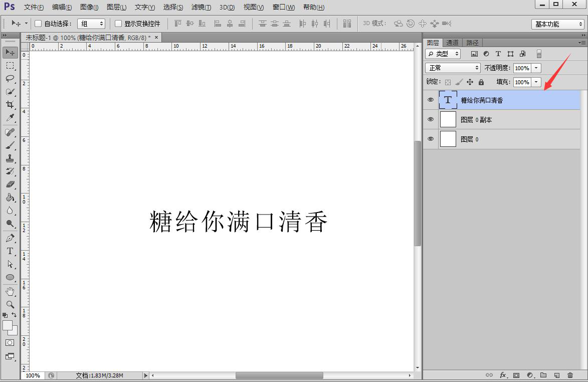The height and width of the screenshot is (382, 588).
Task: Open layer styles via the fx icon
Action: click(503, 374)
